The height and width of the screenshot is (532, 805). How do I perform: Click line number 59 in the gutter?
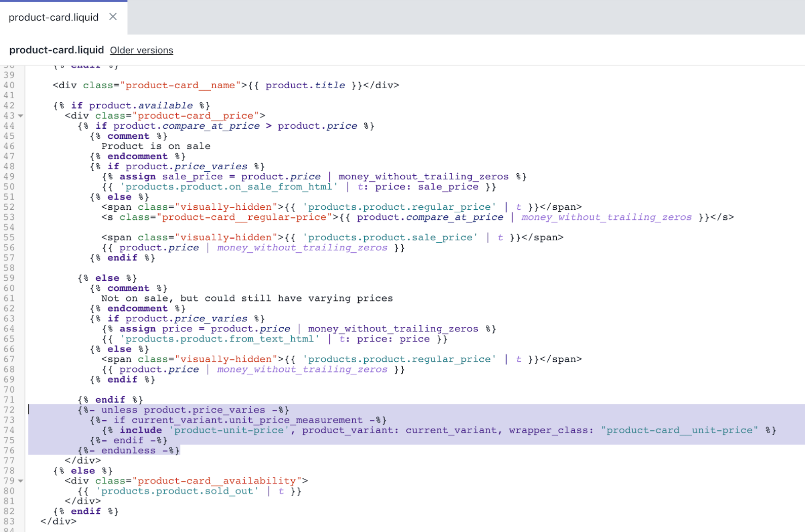coord(9,278)
